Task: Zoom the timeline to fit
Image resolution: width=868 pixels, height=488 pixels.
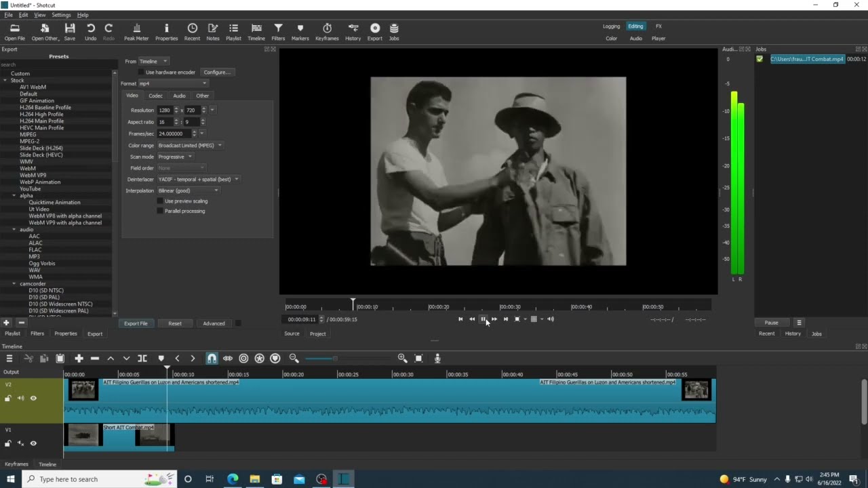Action: point(418,358)
